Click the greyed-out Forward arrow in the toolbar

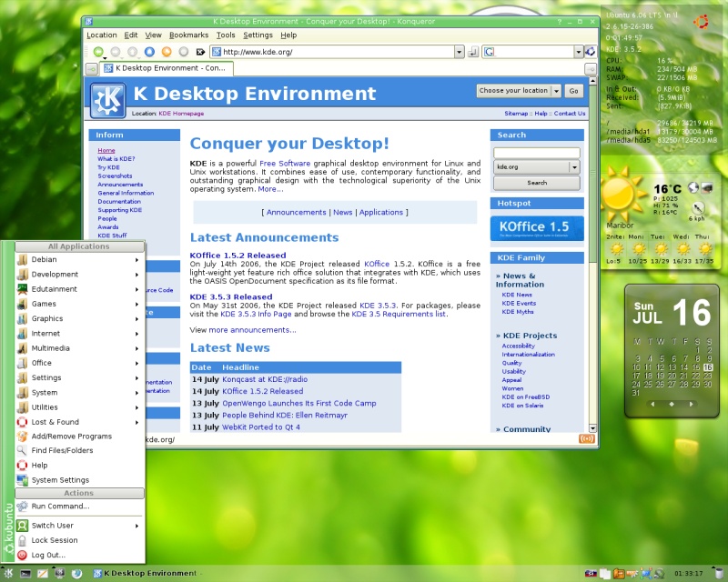click(x=116, y=52)
